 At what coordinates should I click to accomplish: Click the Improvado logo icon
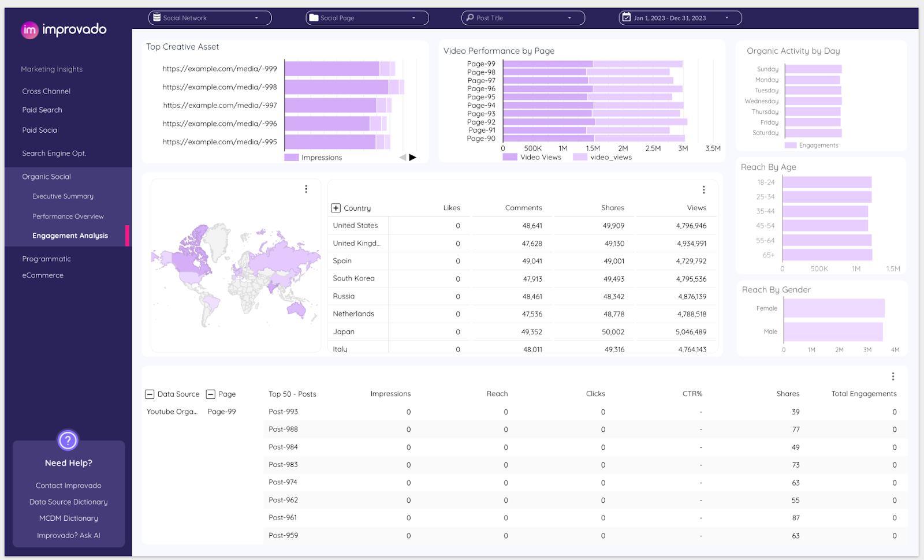tap(29, 30)
